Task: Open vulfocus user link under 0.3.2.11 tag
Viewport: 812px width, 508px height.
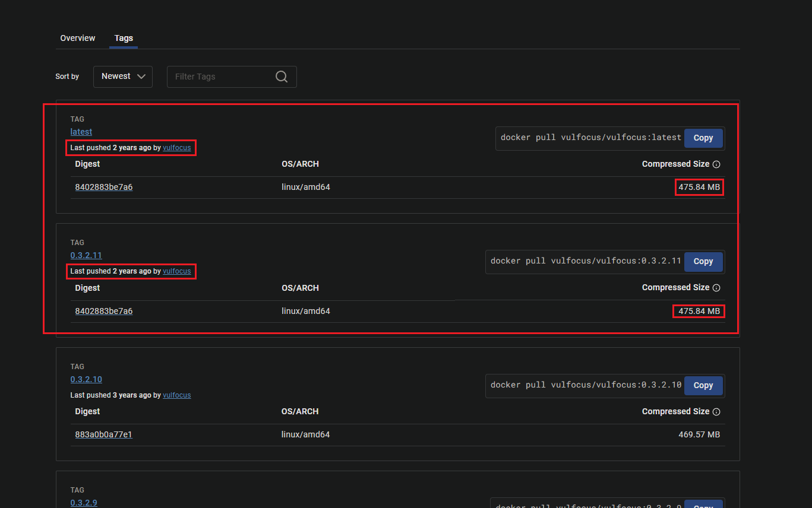Action: pyautogui.click(x=177, y=271)
